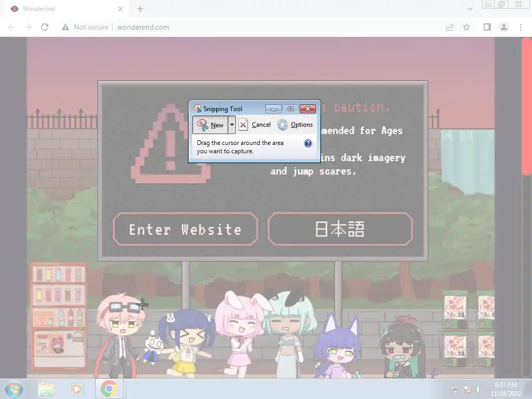Screen dimensions: 532x399
Task: Click the "and jump scares." text
Action: 313,171
